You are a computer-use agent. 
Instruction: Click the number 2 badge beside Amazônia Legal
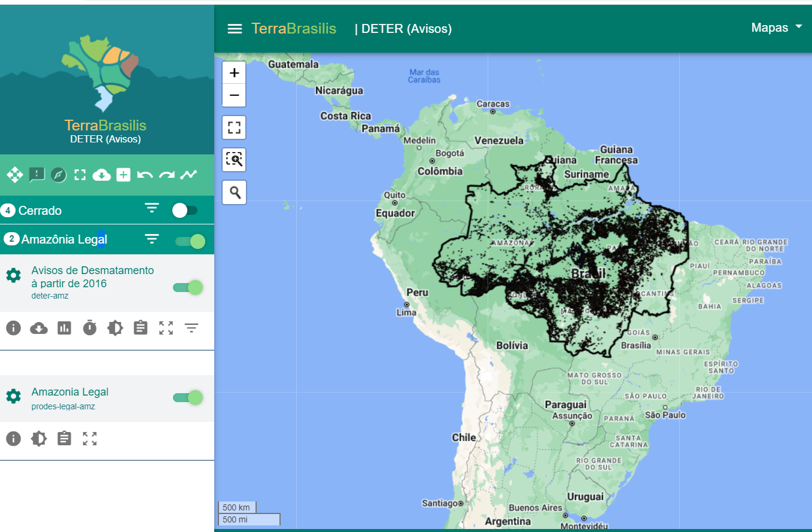click(x=11, y=239)
